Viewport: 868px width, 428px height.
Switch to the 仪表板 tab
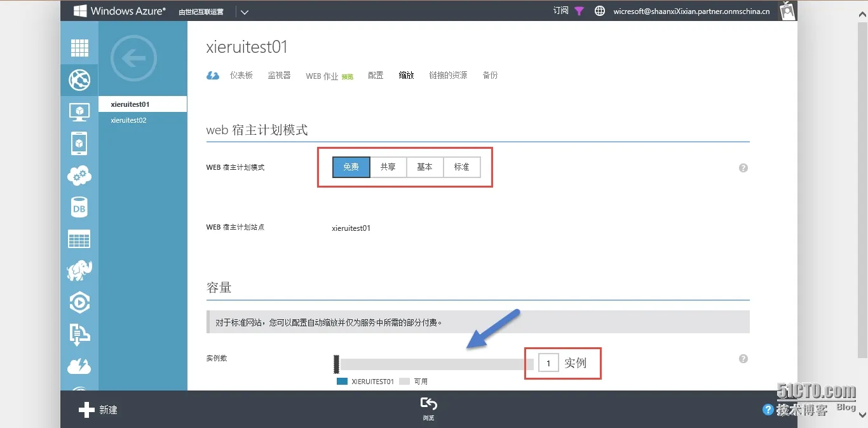coord(241,75)
